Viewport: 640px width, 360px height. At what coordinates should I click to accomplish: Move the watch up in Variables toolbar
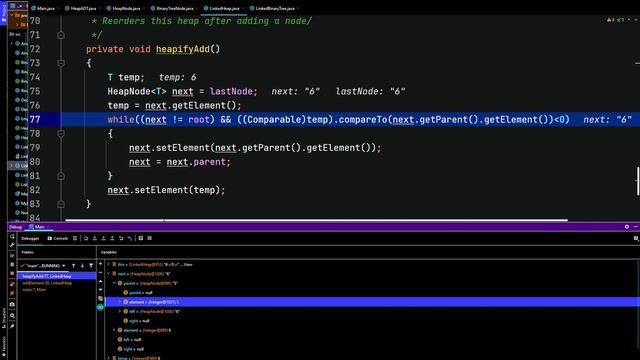(100, 281)
